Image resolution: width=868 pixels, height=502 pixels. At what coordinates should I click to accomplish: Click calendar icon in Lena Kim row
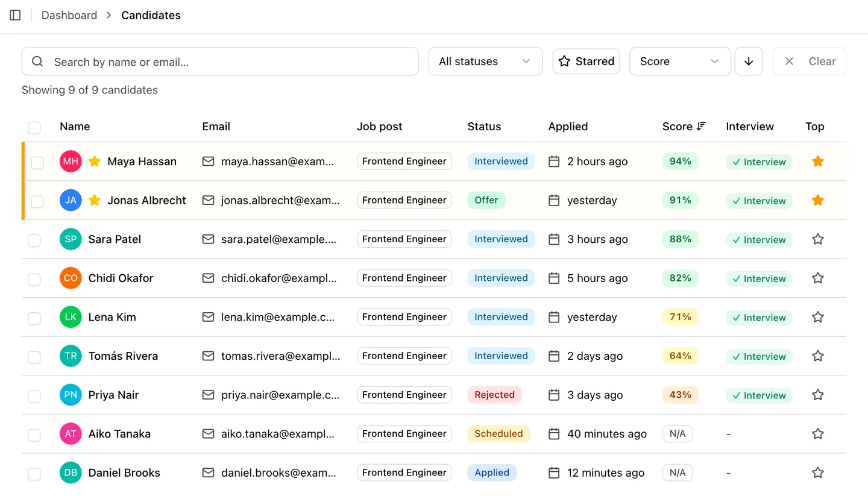coord(554,317)
